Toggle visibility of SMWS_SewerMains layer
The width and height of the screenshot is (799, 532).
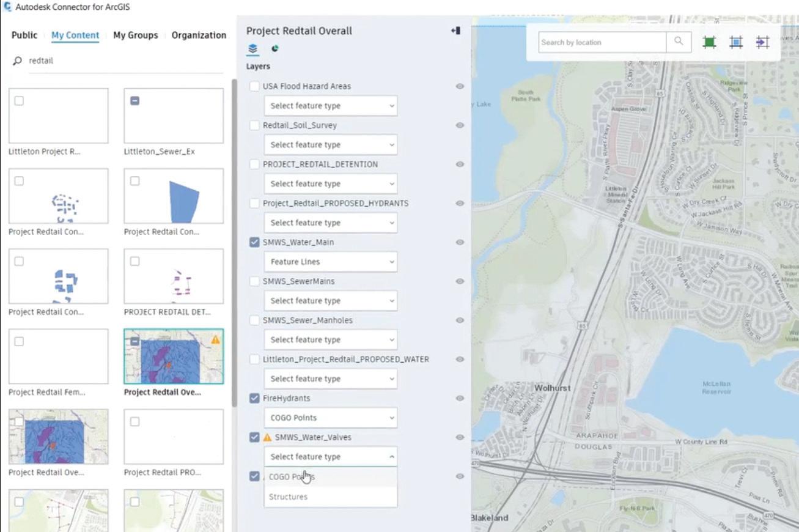click(460, 281)
